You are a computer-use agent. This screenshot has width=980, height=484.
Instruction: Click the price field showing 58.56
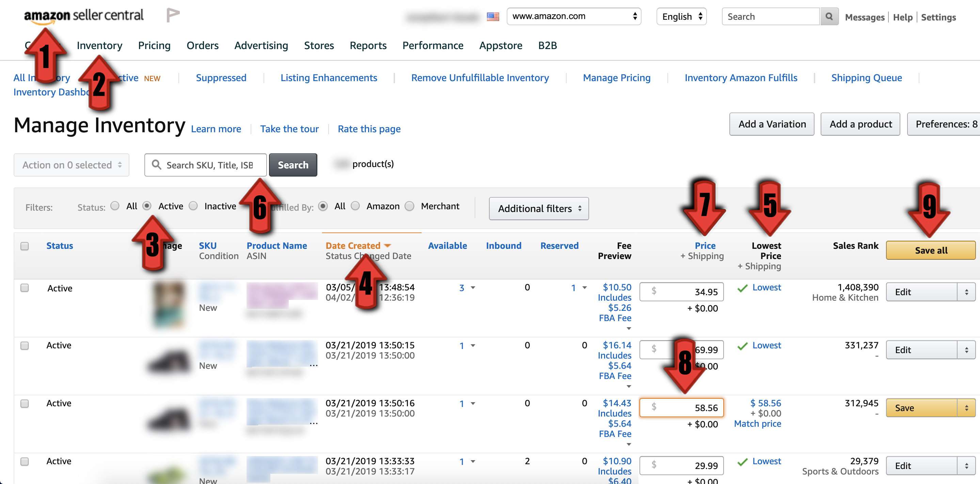coord(681,408)
